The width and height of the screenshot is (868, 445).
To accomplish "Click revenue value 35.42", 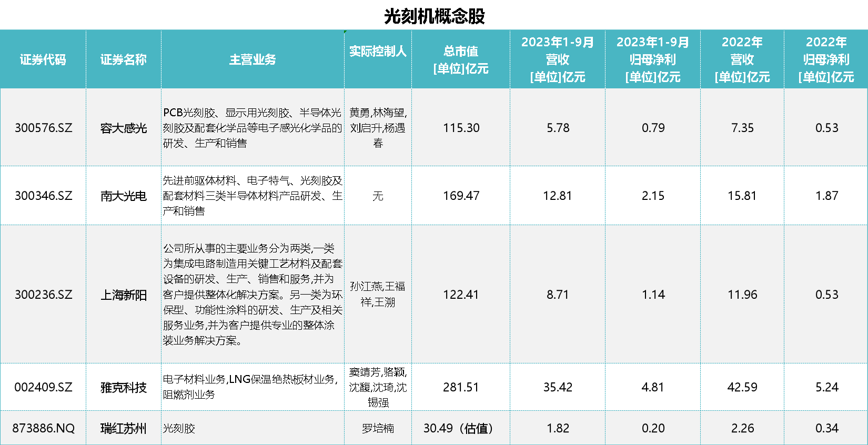I will click(x=558, y=387).
